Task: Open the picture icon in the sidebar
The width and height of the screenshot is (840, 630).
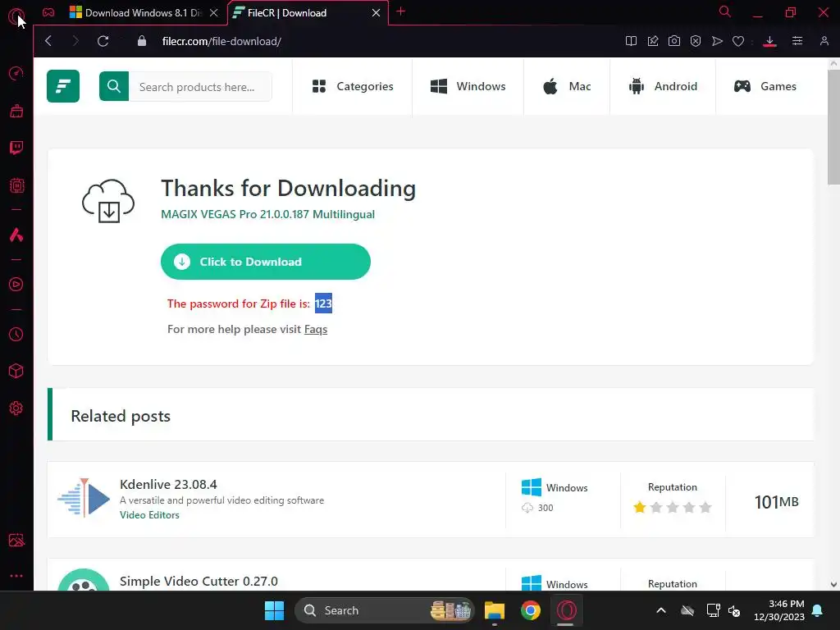Action: [16, 540]
